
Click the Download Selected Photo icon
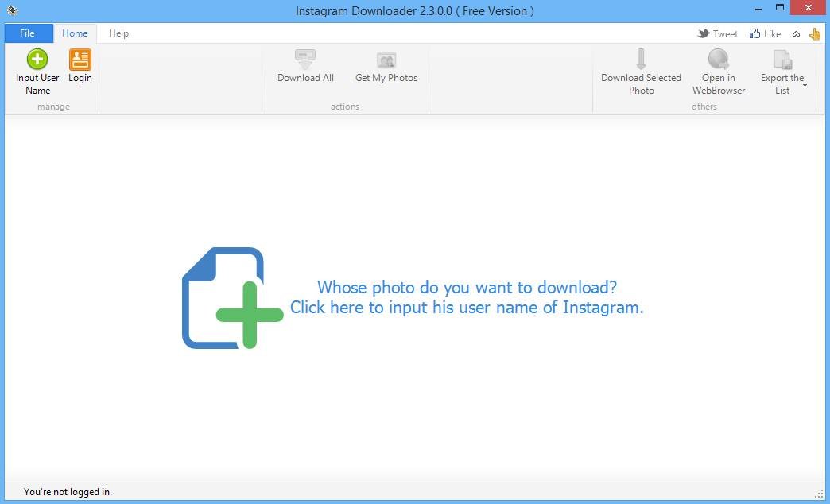click(641, 60)
